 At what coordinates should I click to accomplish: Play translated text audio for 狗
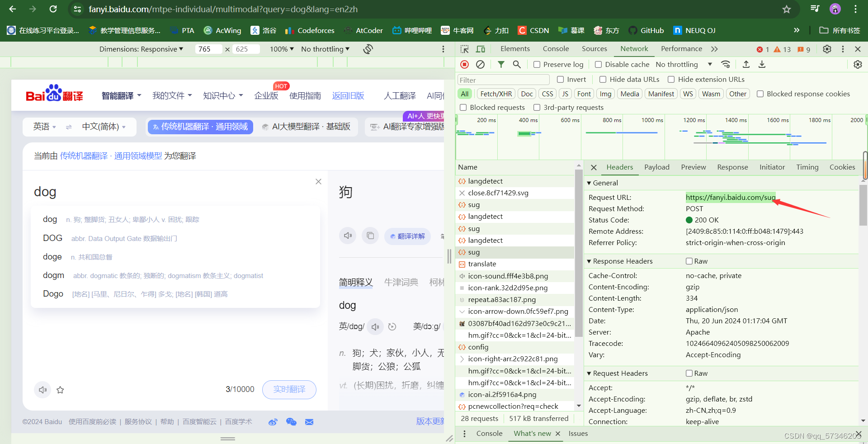pos(348,236)
